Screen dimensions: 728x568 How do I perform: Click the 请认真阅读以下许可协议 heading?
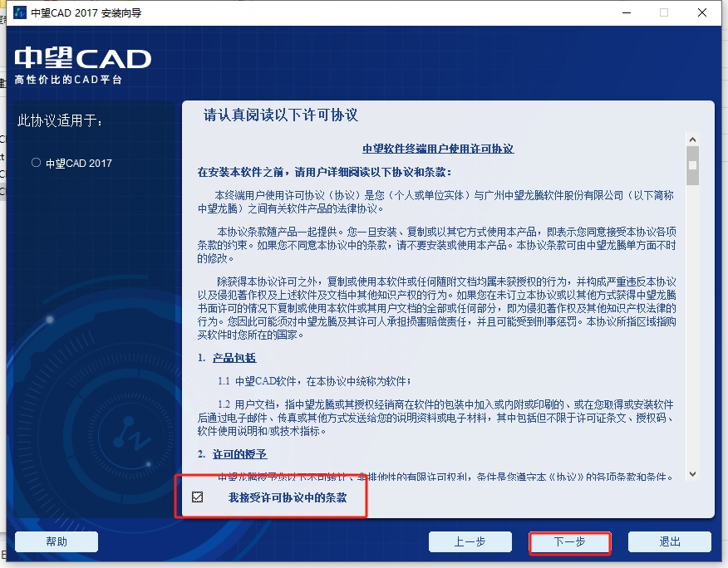click(281, 115)
